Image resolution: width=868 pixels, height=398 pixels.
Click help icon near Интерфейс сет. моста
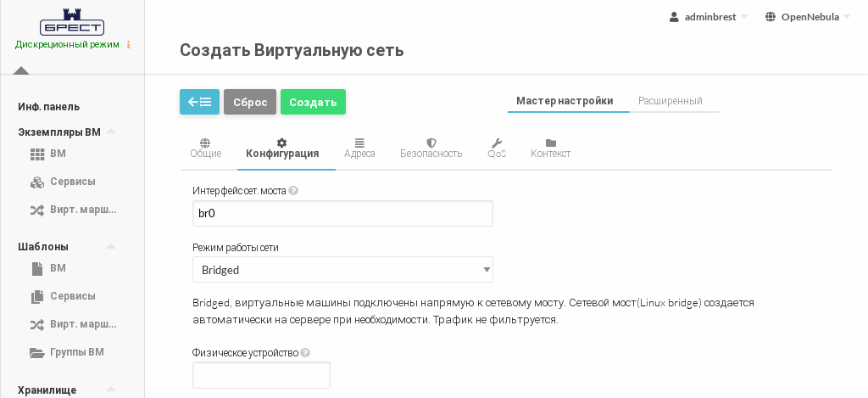pos(293,191)
